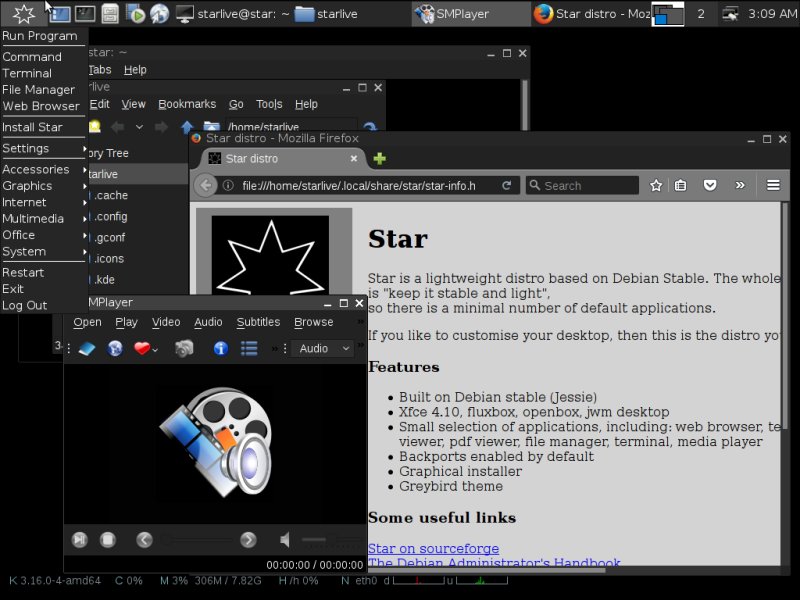Expand SMPlayer's favorites heart dropdown arrow
This screenshot has height=600, width=800.
[x=156, y=349]
